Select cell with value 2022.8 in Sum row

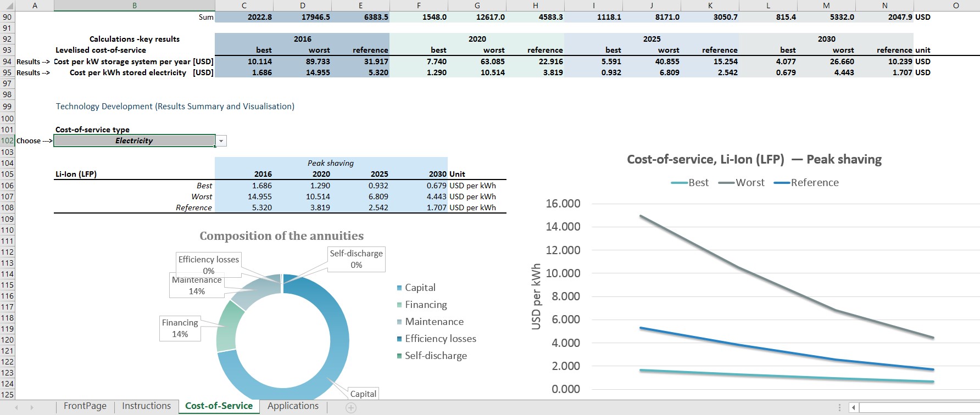[x=244, y=17]
